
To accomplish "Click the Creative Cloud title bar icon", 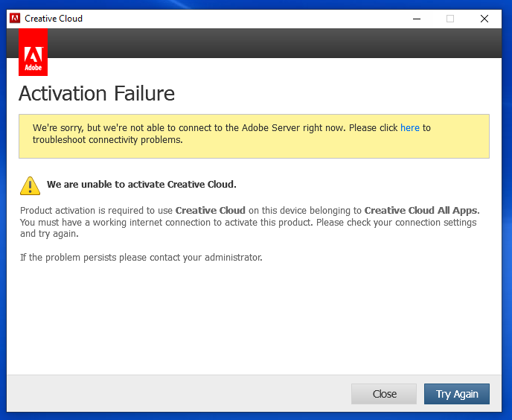I will 15,19.
